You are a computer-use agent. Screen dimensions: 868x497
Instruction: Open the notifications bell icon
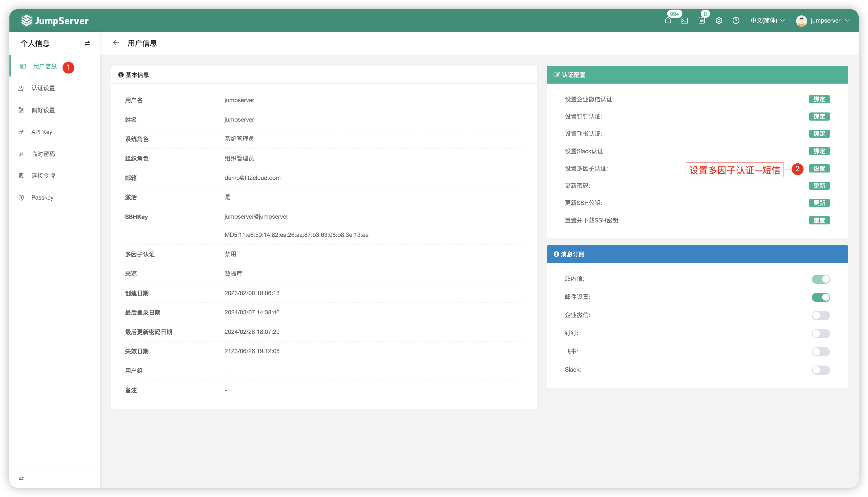(x=668, y=21)
